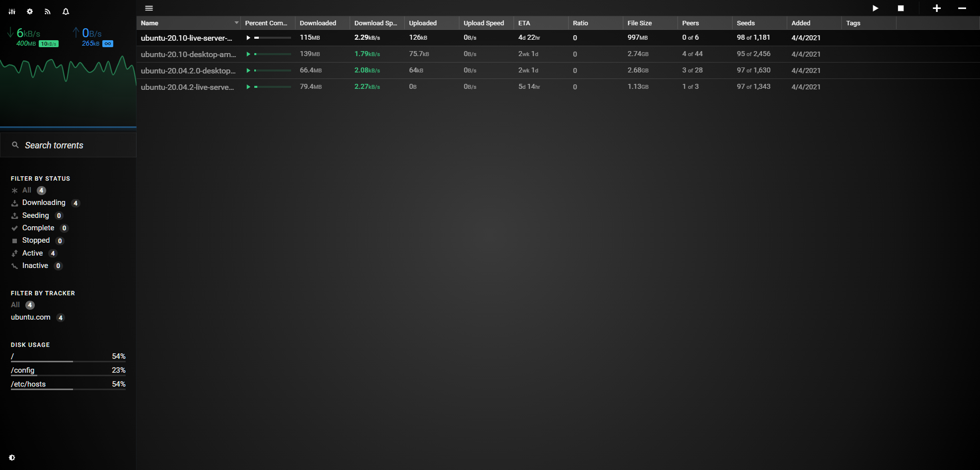Show notifications with the bell icon
The image size is (980, 470).
click(x=66, y=11)
